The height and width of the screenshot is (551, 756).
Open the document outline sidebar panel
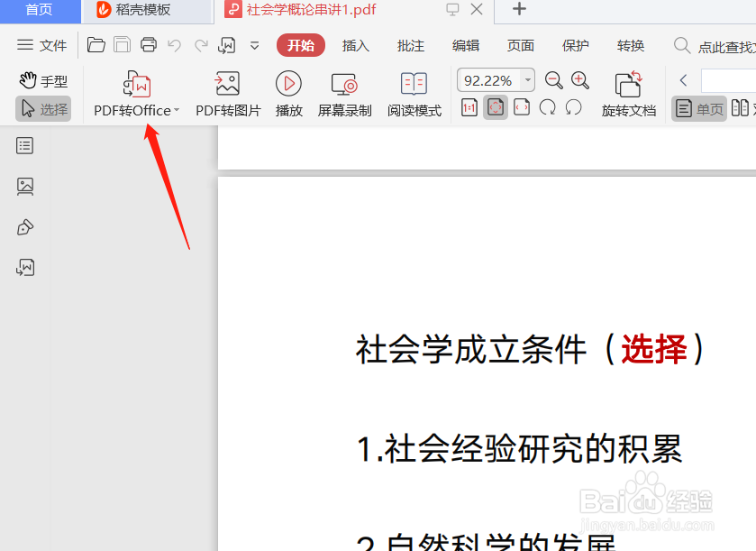pyautogui.click(x=24, y=145)
